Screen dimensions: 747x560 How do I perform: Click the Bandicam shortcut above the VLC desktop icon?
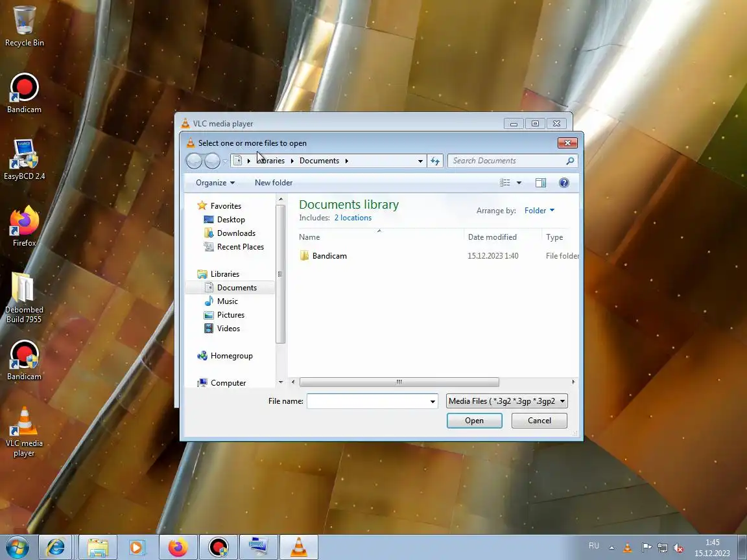24,360
